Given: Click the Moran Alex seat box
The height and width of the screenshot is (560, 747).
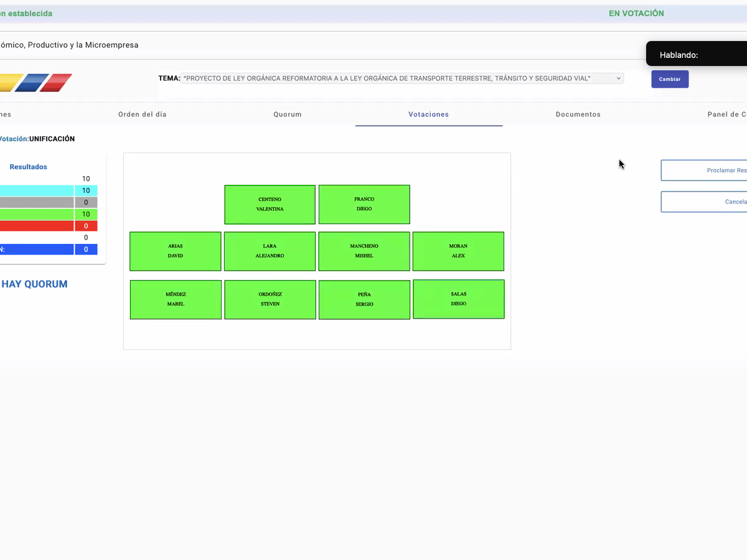Looking at the screenshot, I should point(458,251).
